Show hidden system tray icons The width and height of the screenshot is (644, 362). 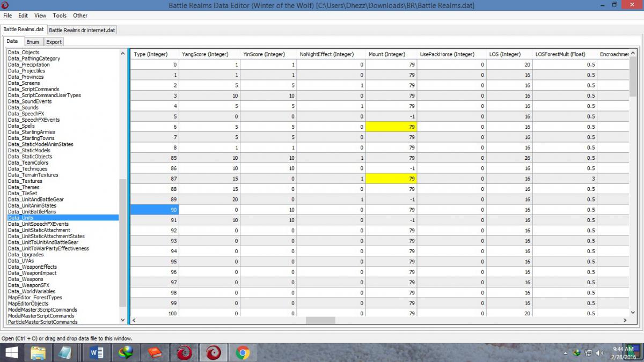click(x=566, y=353)
